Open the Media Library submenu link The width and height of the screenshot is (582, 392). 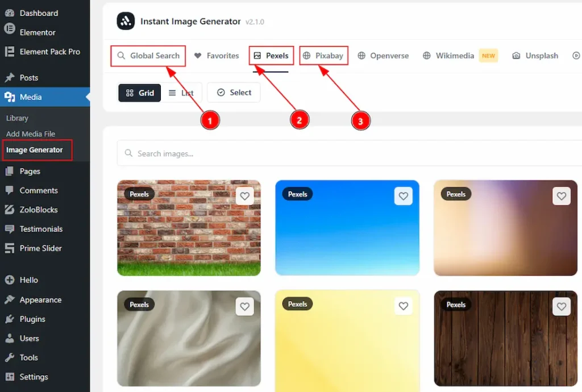[17, 118]
